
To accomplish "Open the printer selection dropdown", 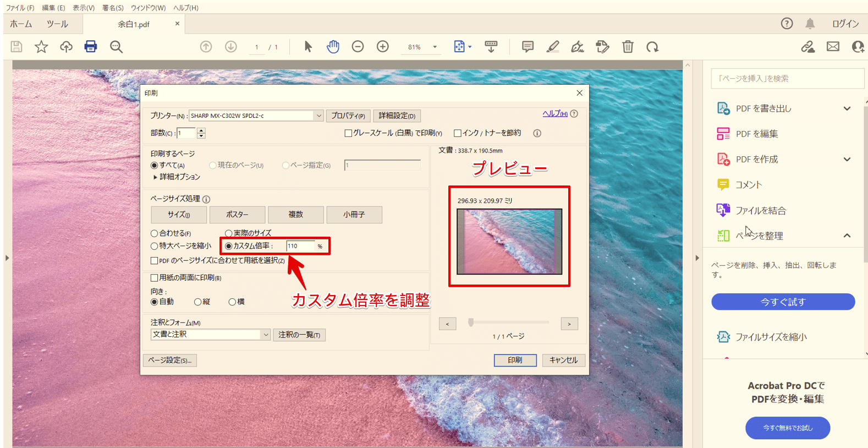I will 318,116.
